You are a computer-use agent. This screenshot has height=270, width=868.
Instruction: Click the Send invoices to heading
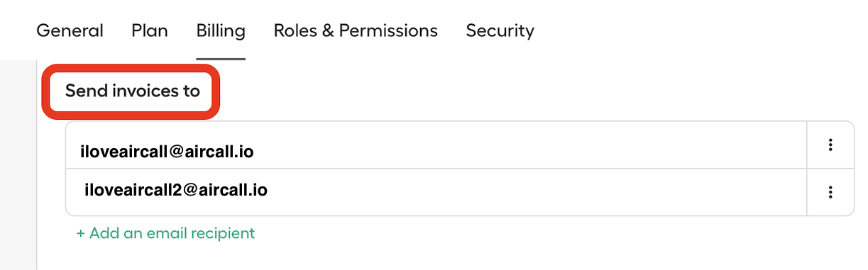[x=133, y=91]
